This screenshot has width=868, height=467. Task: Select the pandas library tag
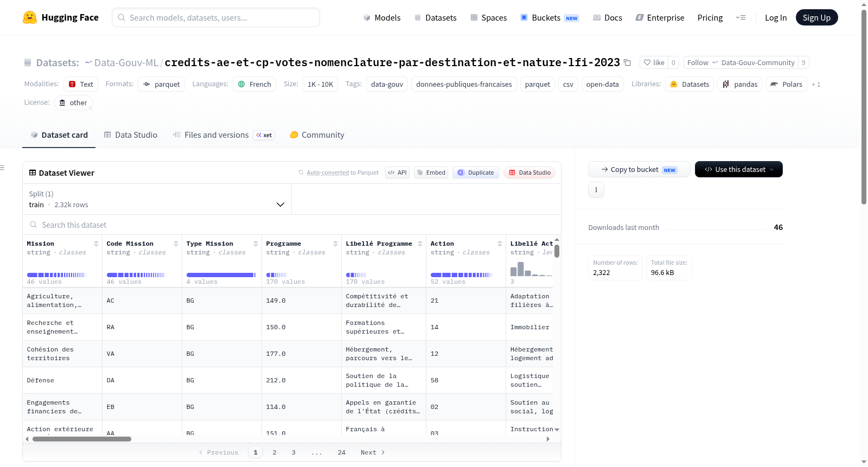click(x=740, y=84)
